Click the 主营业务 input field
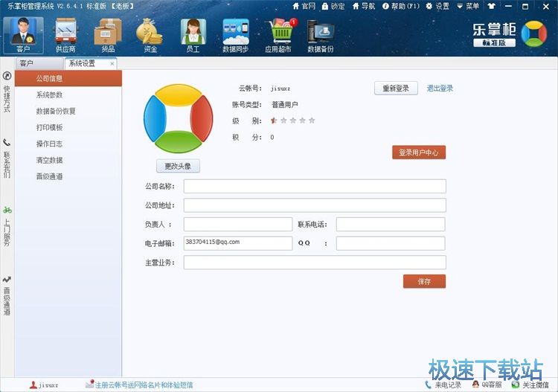Image resolution: width=558 pixels, height=392 pixels. (x=315, y=263)
